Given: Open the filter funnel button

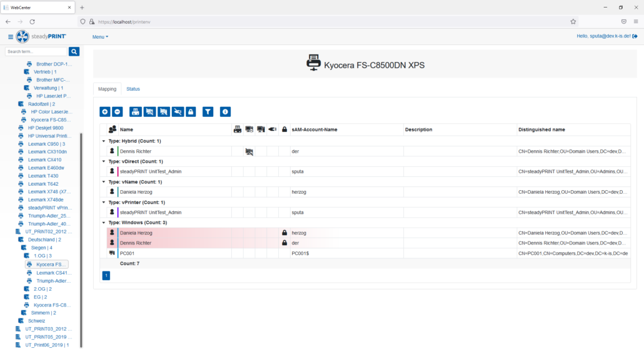Looking at the screenshot, I should pos(208,112).
